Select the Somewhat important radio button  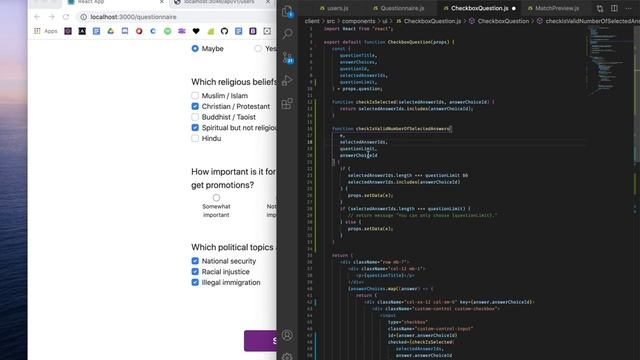(216, 198)
